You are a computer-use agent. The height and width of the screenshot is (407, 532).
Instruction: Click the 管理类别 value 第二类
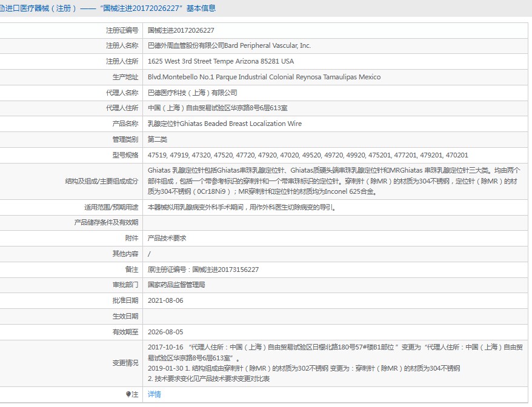point(158,139)
